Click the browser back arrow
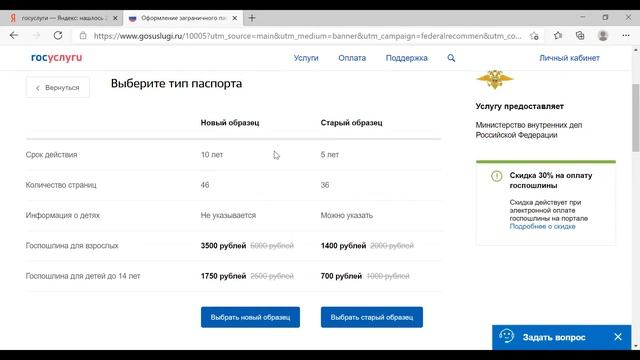This screenshot has height=360, width=640. 14,36
